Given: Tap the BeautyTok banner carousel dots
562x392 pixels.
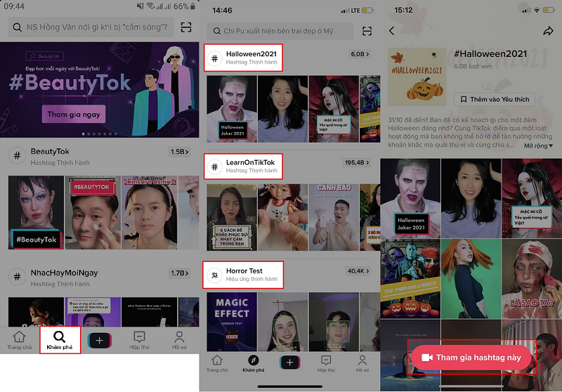Looking at the screenshot, I should [x=99, y=134].
